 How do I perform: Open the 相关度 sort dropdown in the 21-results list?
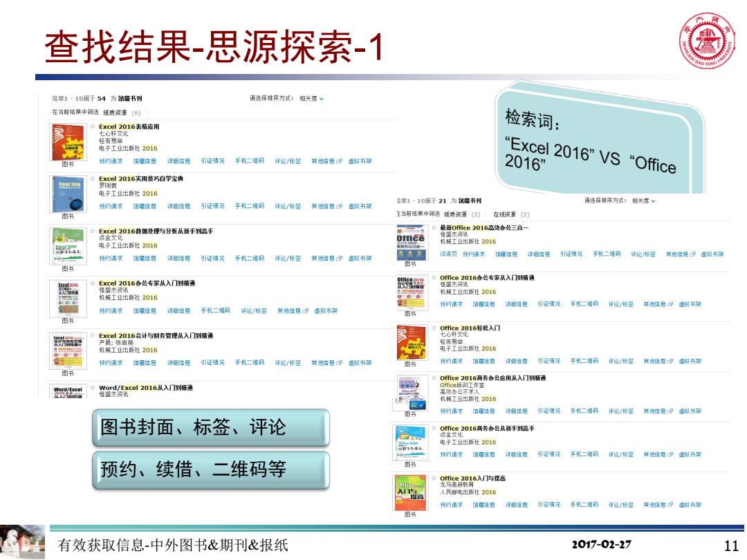coord(644,201)
